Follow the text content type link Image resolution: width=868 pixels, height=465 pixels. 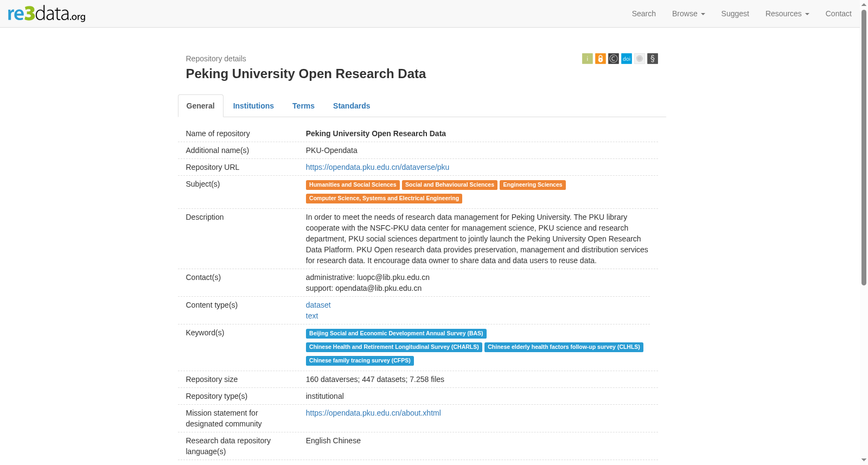[x=312, y=316]
